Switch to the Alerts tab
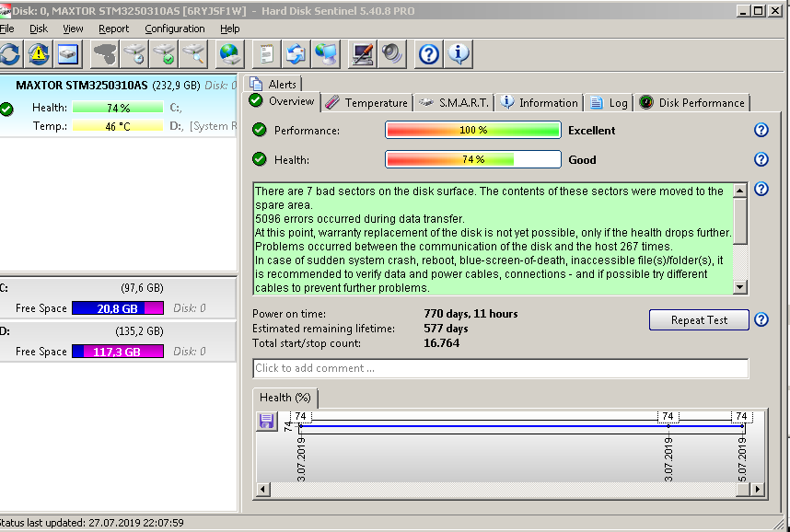790x532 pixels. (x=273, y=84)
